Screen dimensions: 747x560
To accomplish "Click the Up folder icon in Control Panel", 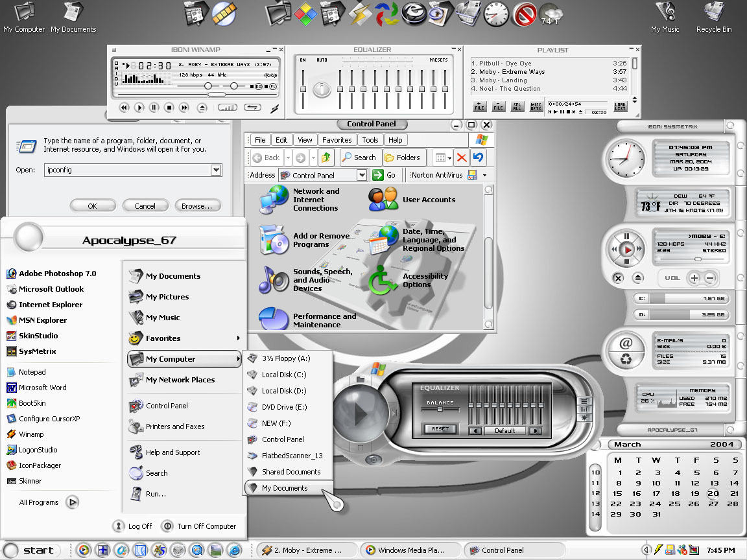I will 326,157.
